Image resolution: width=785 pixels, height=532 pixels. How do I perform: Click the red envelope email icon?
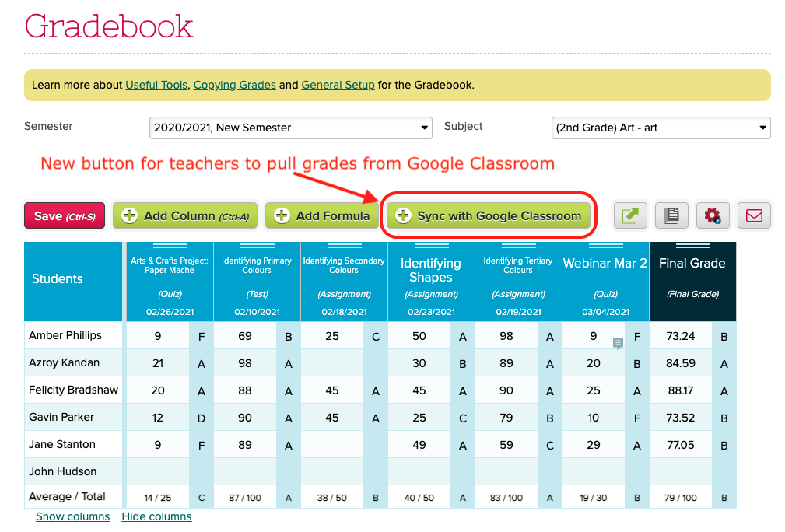tap(754, 215)
